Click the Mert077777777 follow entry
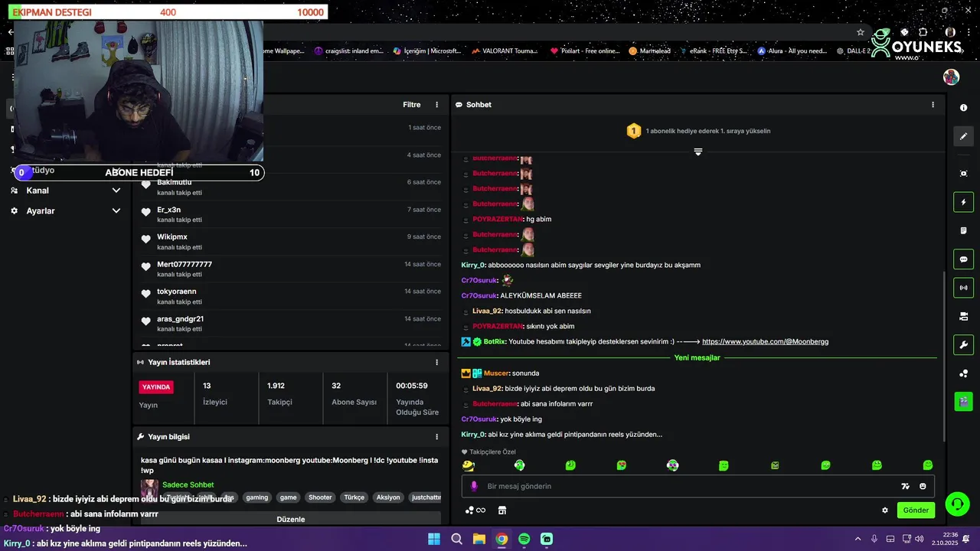The image size is (980, 551). click(291, 269)
